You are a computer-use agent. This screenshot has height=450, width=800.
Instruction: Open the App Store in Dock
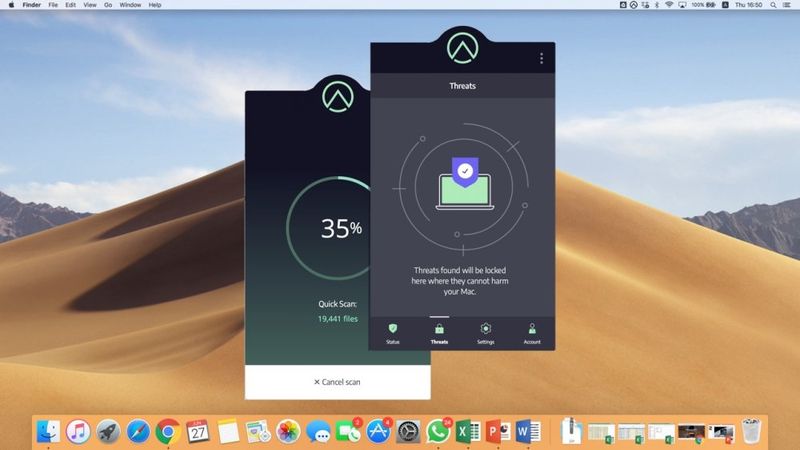tap(378, 432)
